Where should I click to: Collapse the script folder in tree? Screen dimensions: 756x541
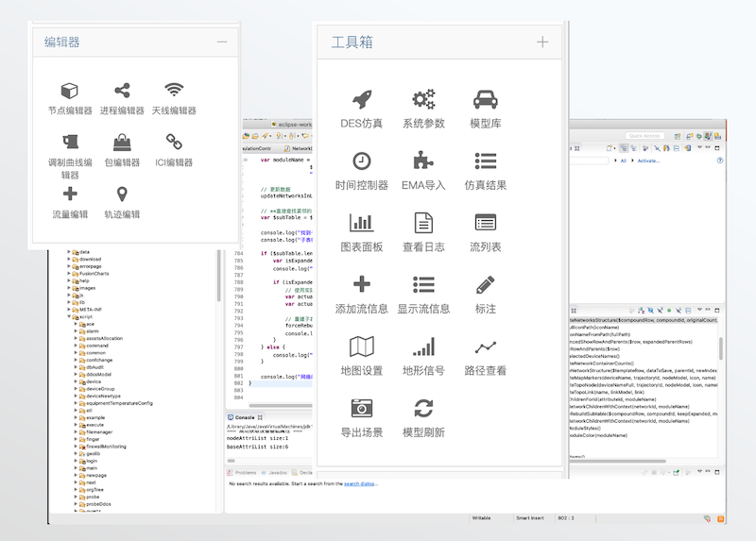coord(68,316)
